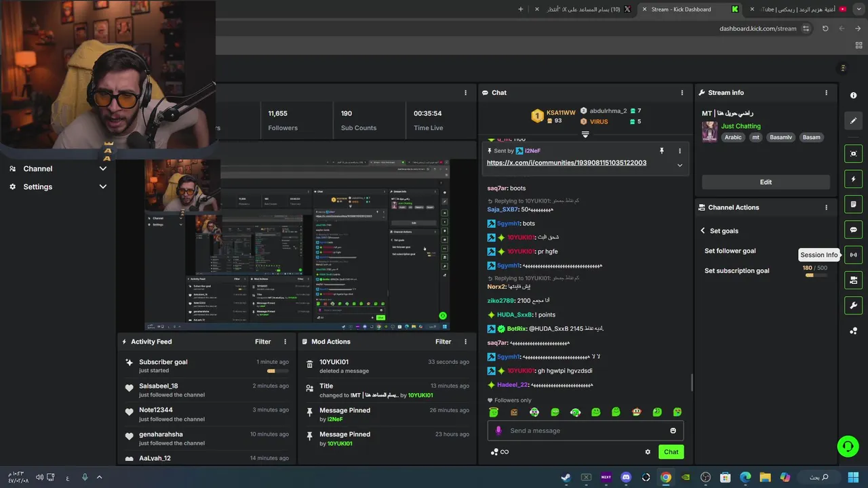The width and height of the screenshot is (868, 488).
Task: Open Chat panel three-dot menu
Action: pyautogui.click(x=682, y=93)
